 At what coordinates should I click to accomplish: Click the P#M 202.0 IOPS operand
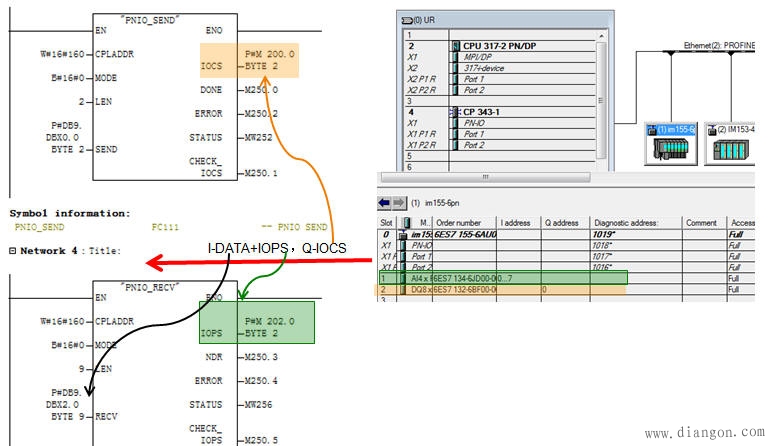(269, 320)
